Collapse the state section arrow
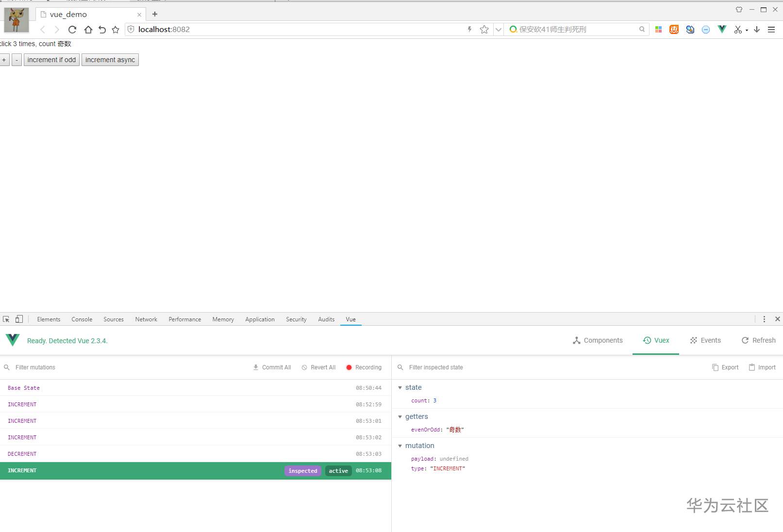 coord(400,388)
